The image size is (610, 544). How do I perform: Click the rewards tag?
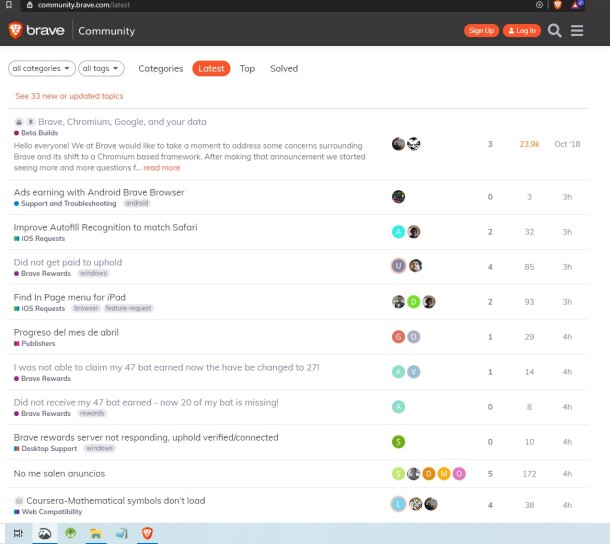tap(92, 413)
